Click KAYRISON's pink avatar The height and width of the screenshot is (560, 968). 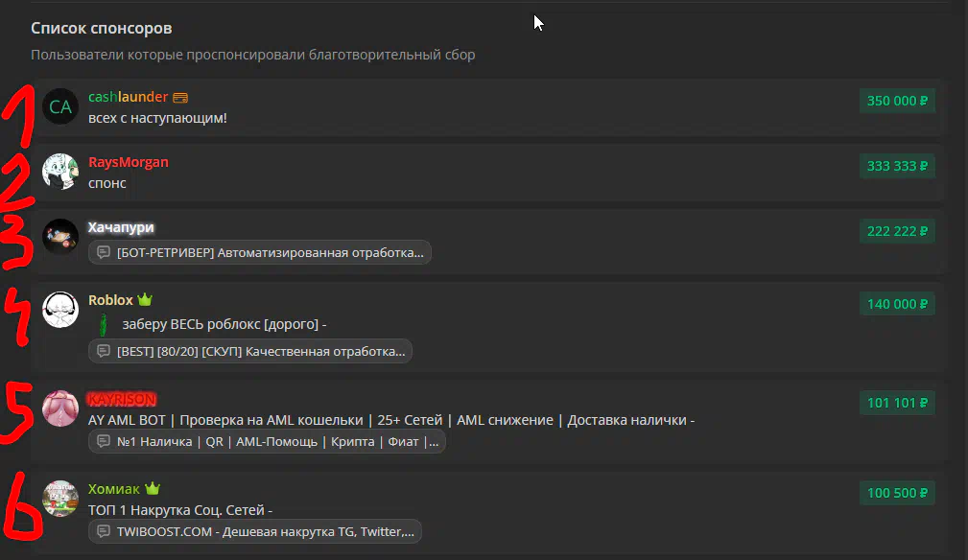60,408
